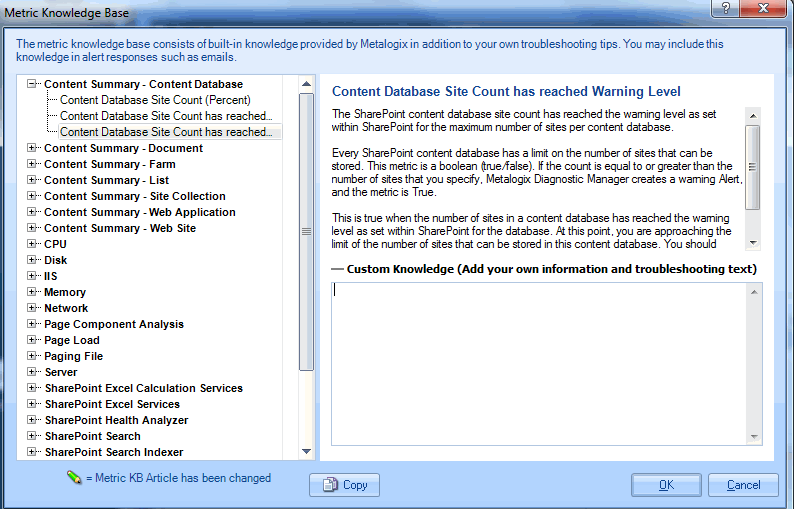Expand the Network node
The image size is (794, 509).
point(31,308)
